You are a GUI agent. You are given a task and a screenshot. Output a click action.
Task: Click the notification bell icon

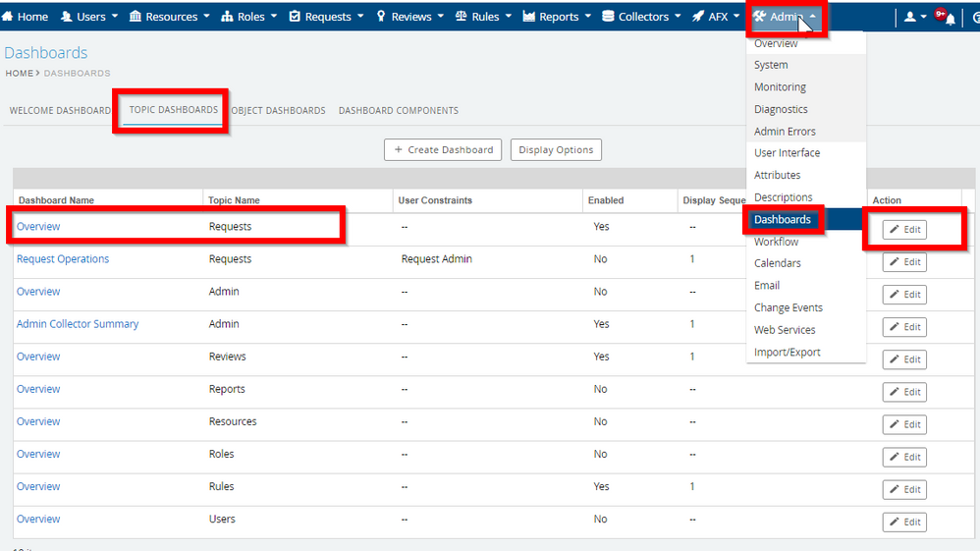(x=950, y=18)
